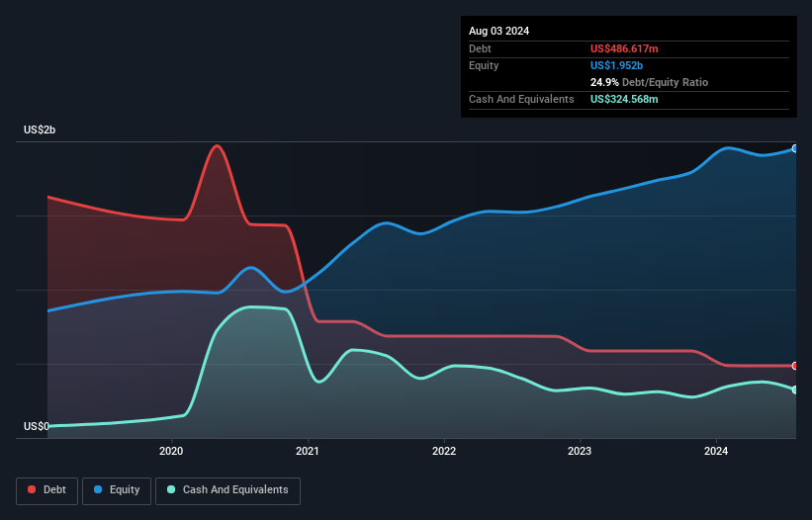Click the red Debt endpoint marker
This screenshot has width=812, height=520.
[x=795, y=366]
